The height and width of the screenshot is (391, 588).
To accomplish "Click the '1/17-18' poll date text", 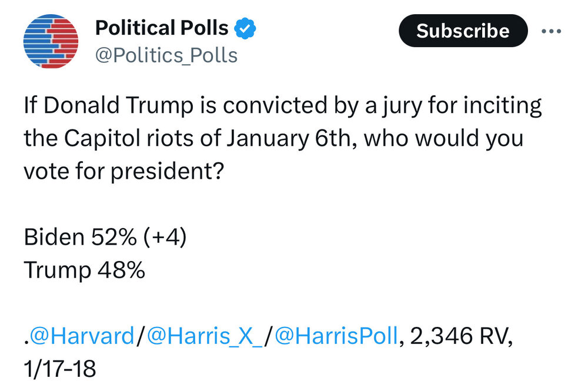I will coord(59,370).
